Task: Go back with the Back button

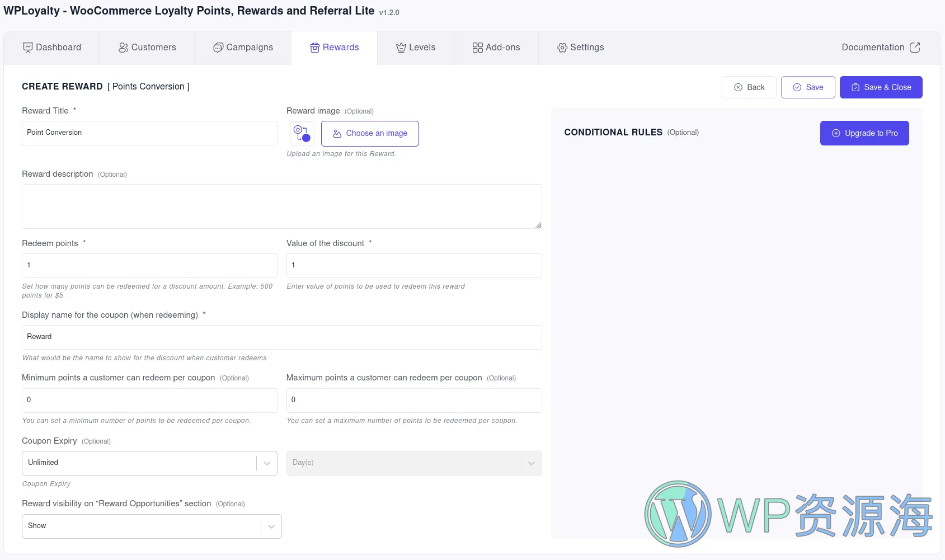Action: 749,87
